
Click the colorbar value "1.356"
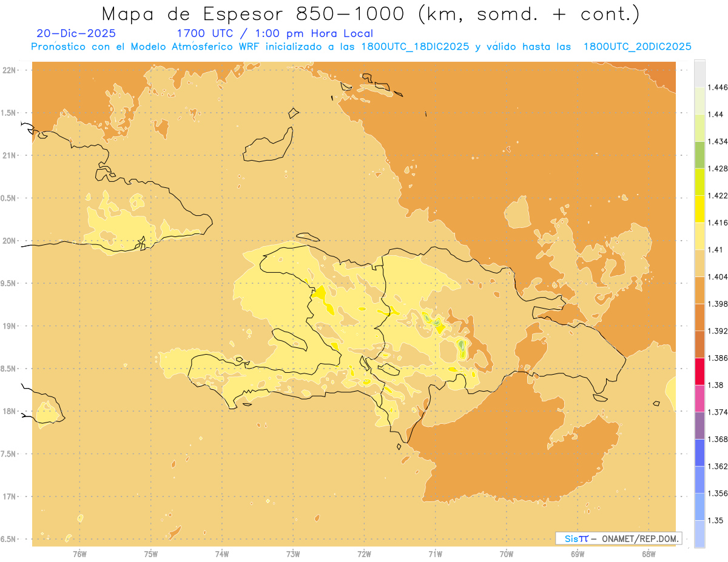pyautogui.click(x=719, y=493)
